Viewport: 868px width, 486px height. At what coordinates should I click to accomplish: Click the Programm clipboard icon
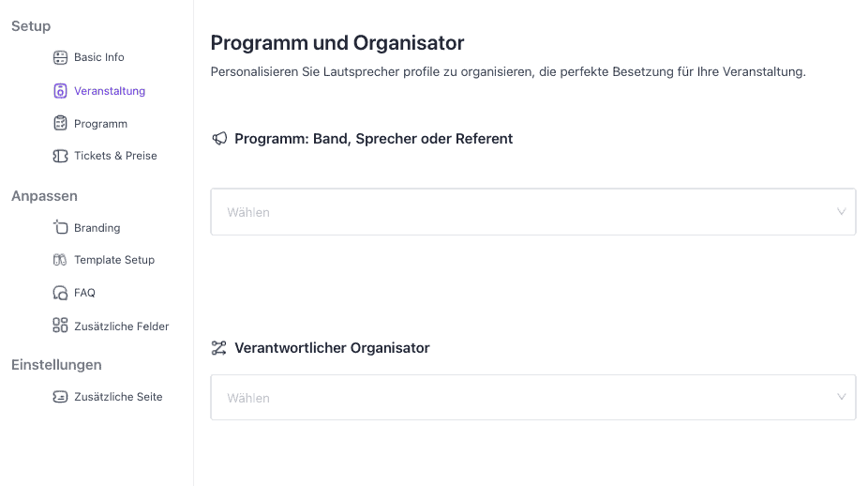tap(60, 124)
